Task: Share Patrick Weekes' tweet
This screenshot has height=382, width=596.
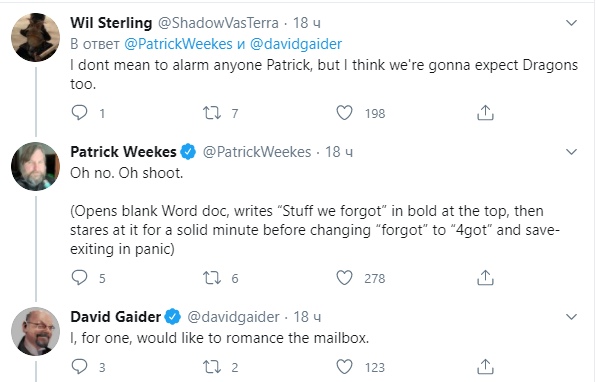Action: point(485,277)
